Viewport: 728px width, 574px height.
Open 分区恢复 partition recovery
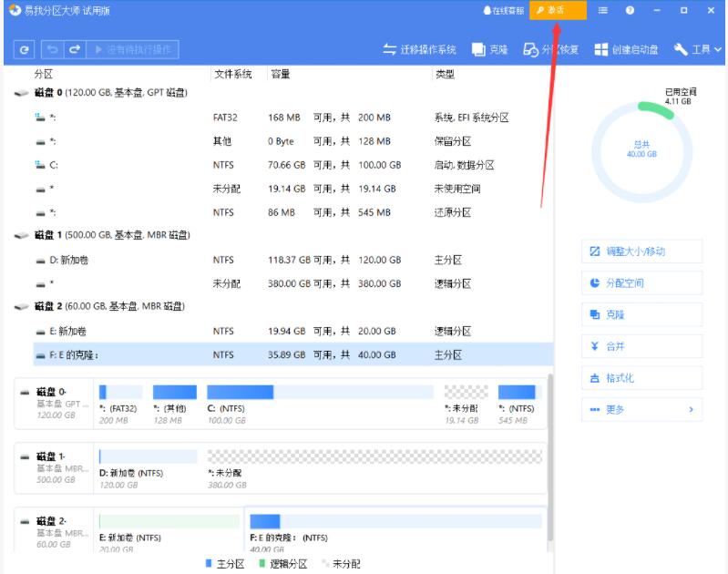(x=550, y=50)
